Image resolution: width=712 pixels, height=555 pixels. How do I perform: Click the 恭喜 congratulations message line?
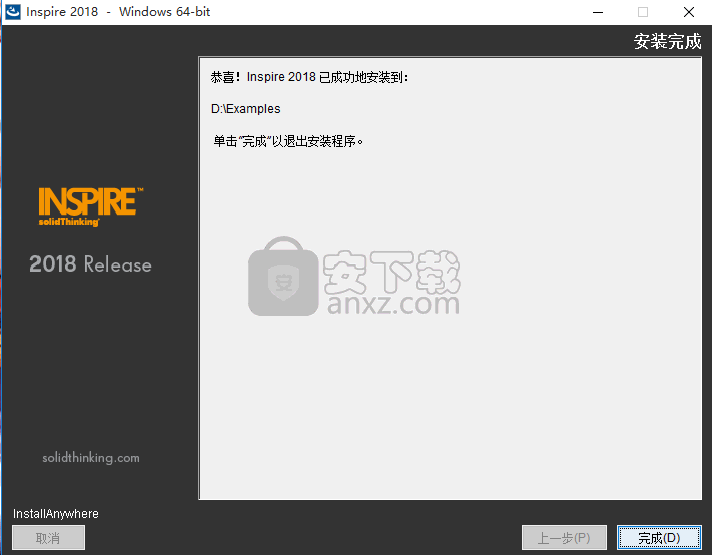pos(309,77)
